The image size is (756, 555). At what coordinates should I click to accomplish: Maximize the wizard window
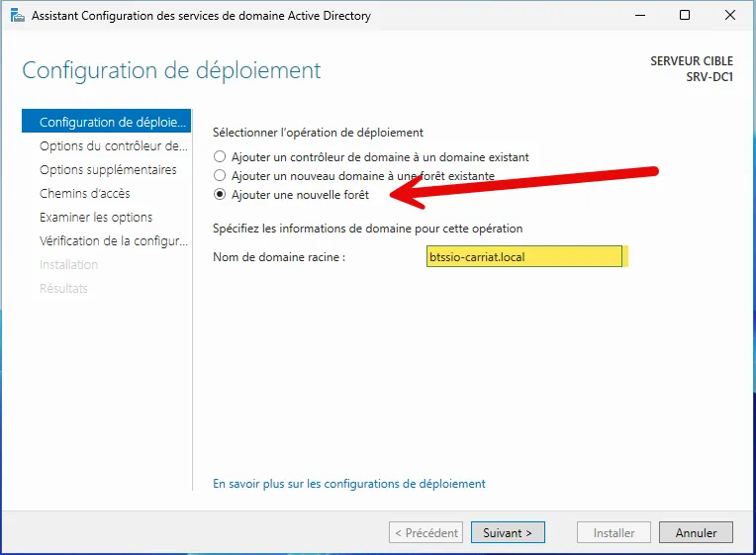tap(685, 16)
